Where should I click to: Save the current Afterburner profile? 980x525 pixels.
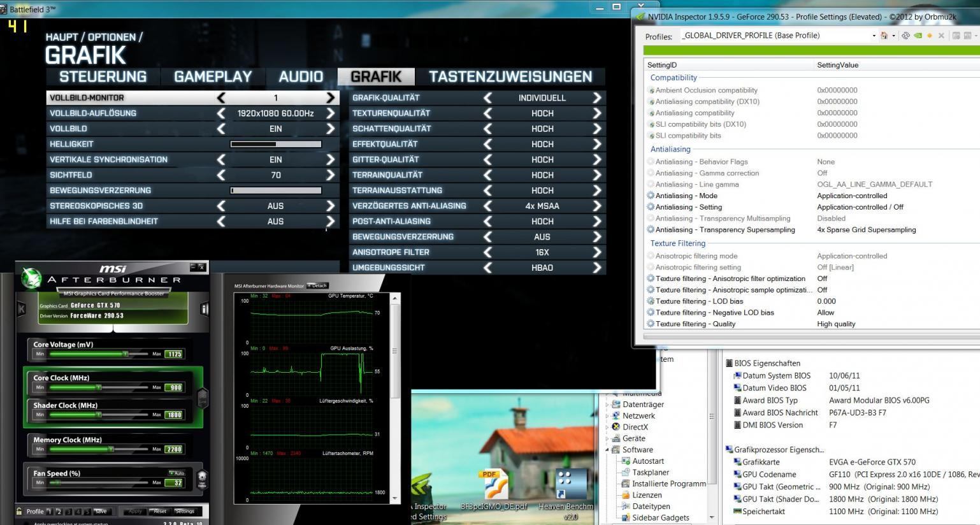point(101,511)
